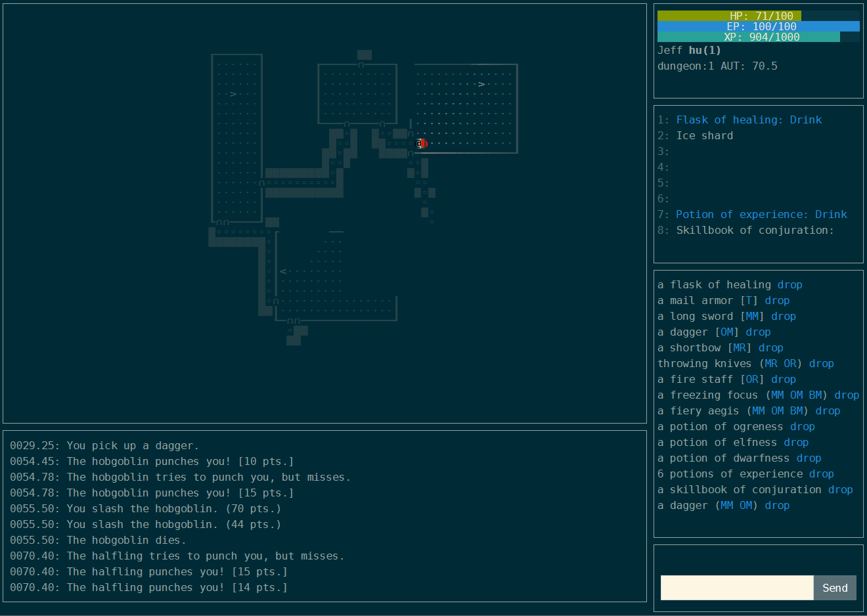Drop the potion of elfness
867x616 pixels.
pos(796,442)
